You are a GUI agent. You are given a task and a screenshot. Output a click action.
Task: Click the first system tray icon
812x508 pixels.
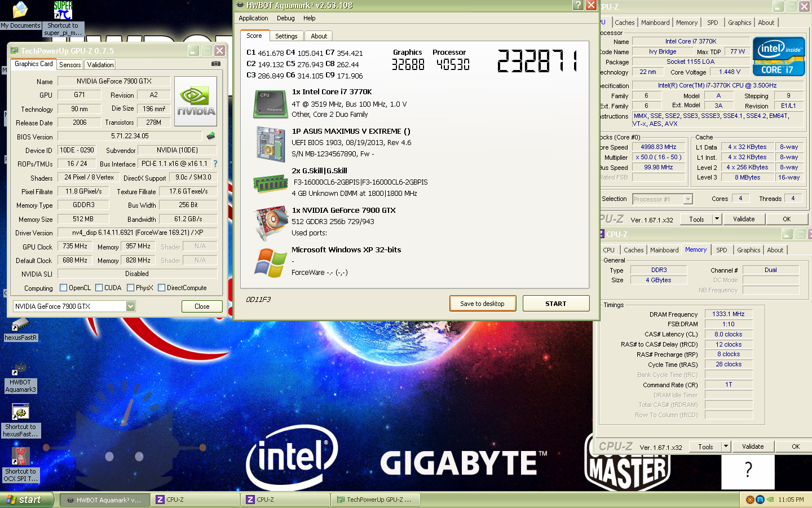750,500
